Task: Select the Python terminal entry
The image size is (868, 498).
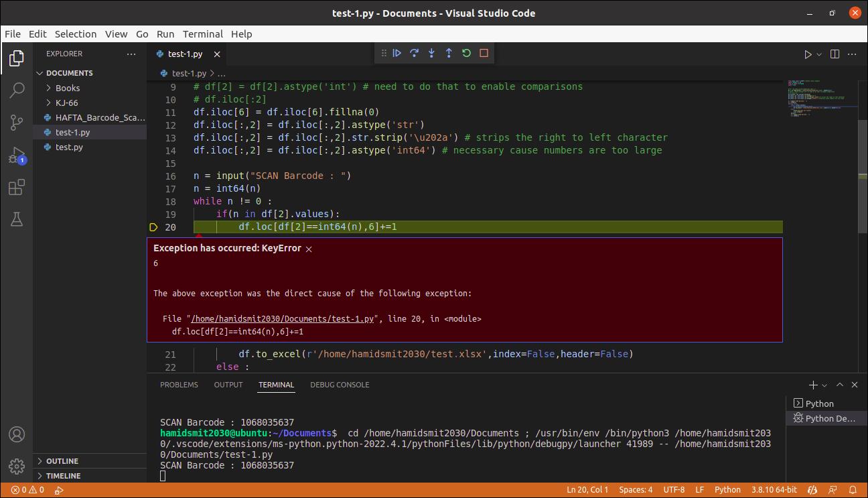Action: tap(827, 403)
